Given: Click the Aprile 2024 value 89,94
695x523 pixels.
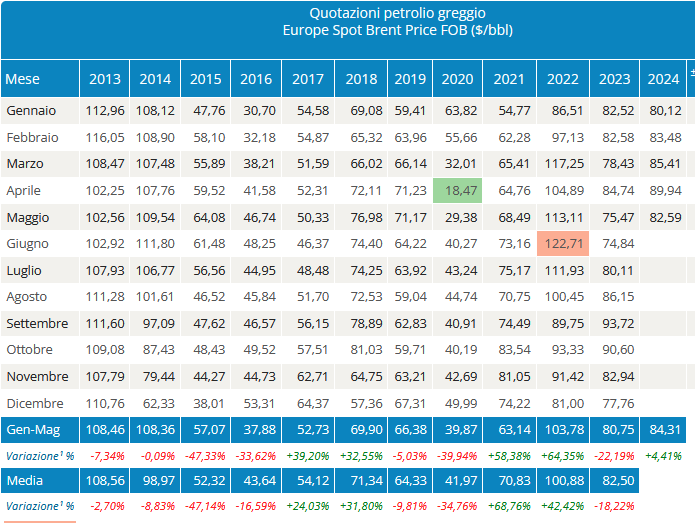Looking at the screenshot, I should 664,190.
